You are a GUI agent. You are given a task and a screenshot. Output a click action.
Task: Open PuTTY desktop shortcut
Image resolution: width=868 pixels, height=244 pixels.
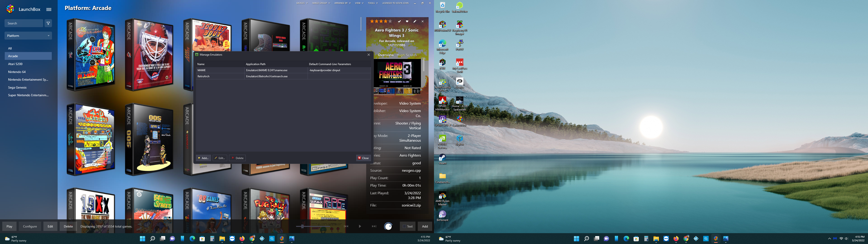click(460, 45)
